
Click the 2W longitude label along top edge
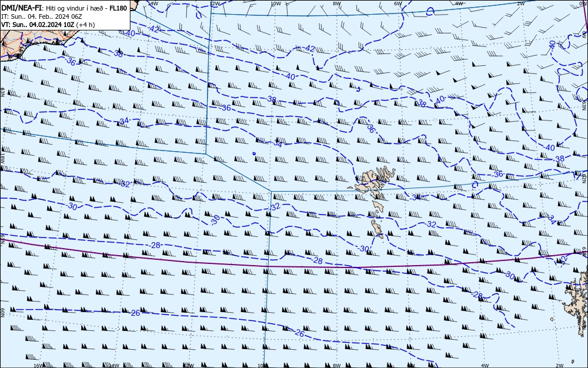click(x=520, y=4)
